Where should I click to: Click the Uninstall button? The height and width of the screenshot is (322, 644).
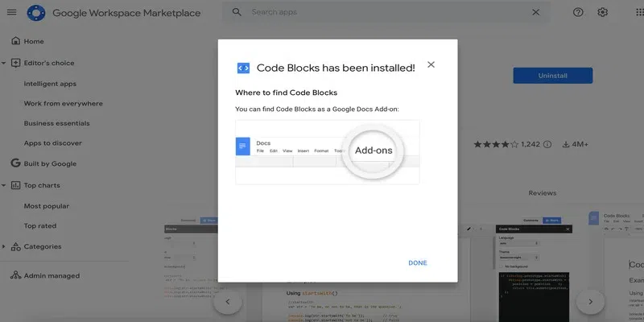pyautogui.click(x=553, y=76)
